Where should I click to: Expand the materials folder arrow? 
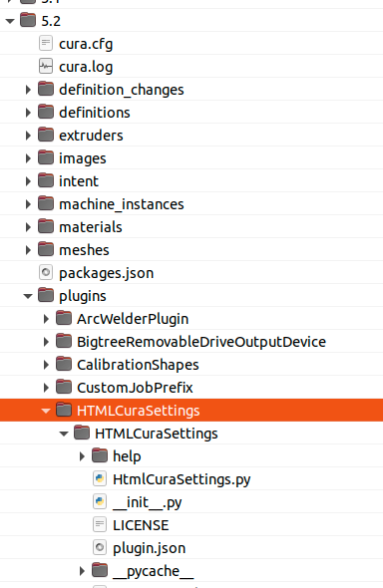click(x=28, y=227)
